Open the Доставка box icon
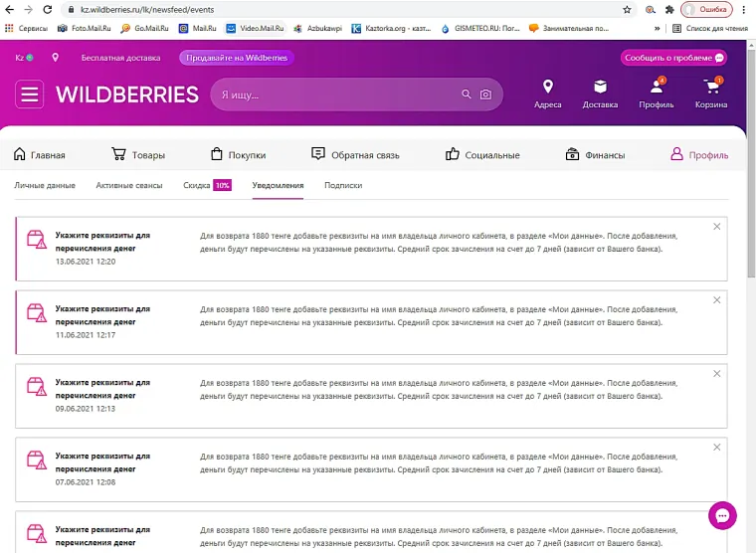The height and width of the screenshot is (553, 756). click(x=600, y=88)
